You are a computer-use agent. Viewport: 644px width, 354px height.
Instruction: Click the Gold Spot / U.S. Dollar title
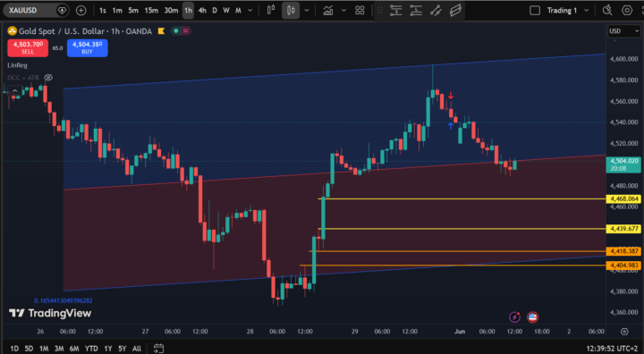(62, 31)
